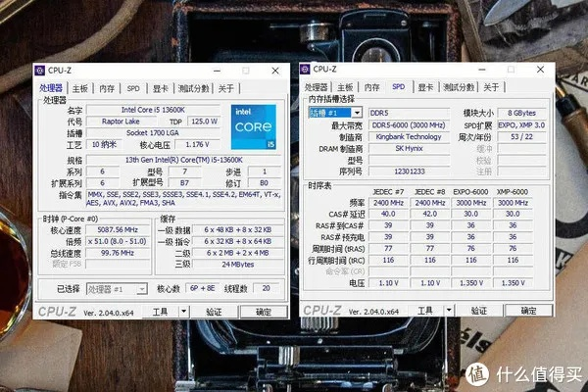The width and height of the screenshot is (588, 392).
Task: Click the EXPO-6000 column header
Action: click(x=470, y=192)
